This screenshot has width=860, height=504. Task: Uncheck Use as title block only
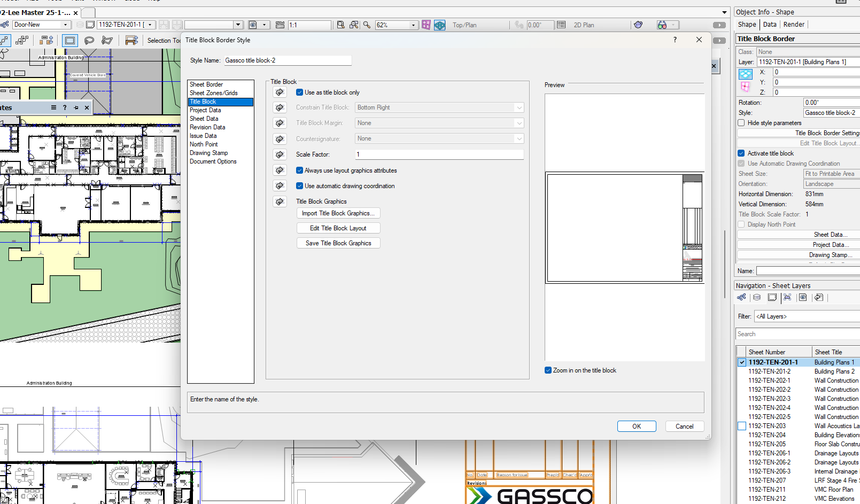tap(300, 92)
